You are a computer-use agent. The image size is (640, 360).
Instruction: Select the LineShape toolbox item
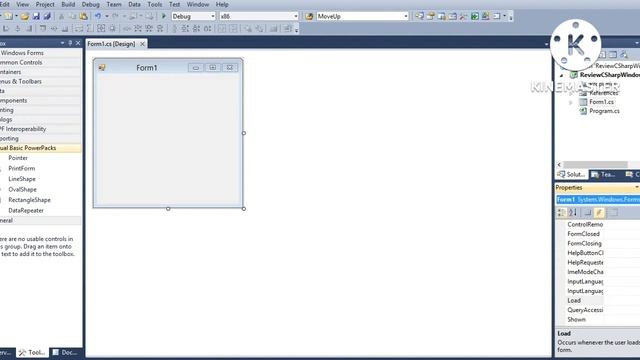(x=22, y=179)
